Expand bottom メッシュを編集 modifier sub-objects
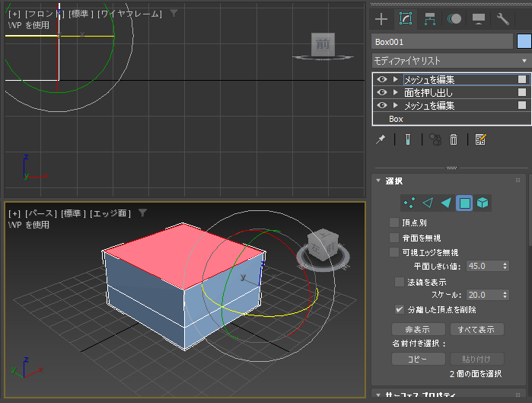The width and height of the screenshot is (532, 403). (x=395, y=105)
